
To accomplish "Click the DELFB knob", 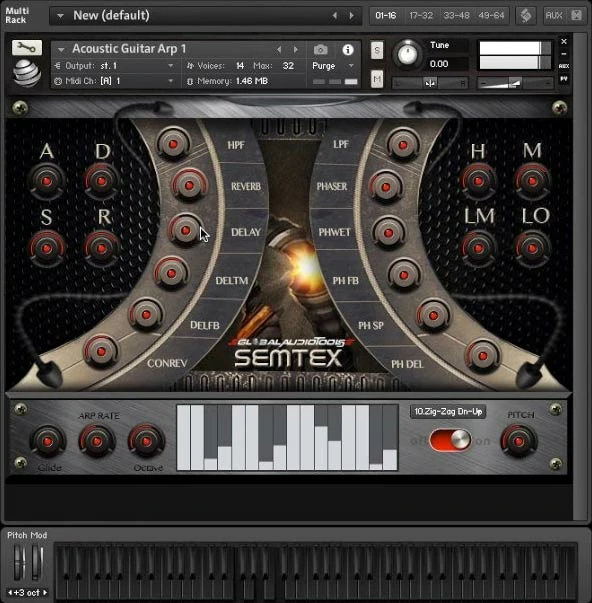I will pyautogui.click(x=146, y=315).
